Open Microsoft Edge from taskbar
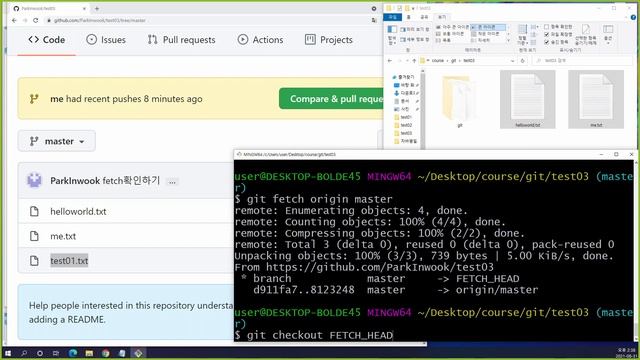Screen dimensions: 640x360 73,353
